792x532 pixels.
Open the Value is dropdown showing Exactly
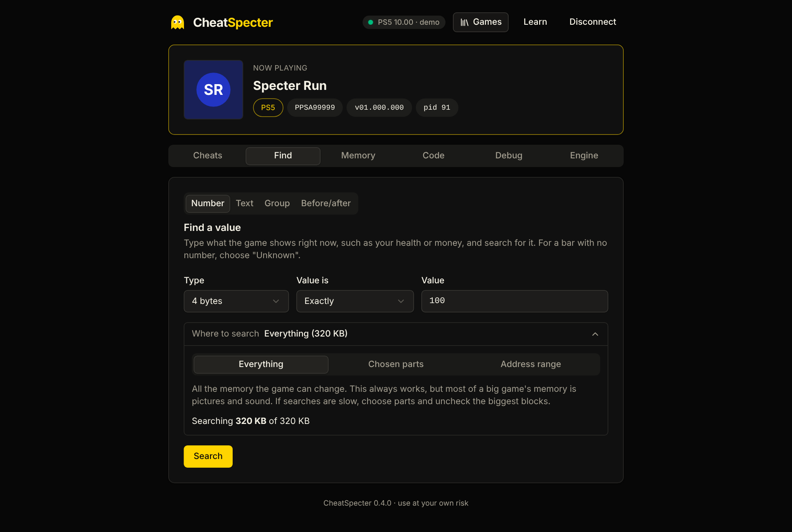coord(355,301)
